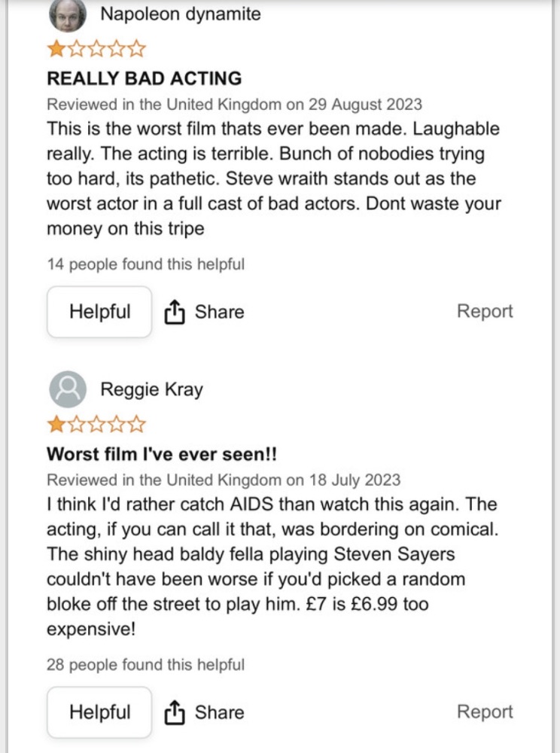Viewport: 560px width, 753px height.
Task: Click Napoleon dynamite's profile picture
Action: 67,15
